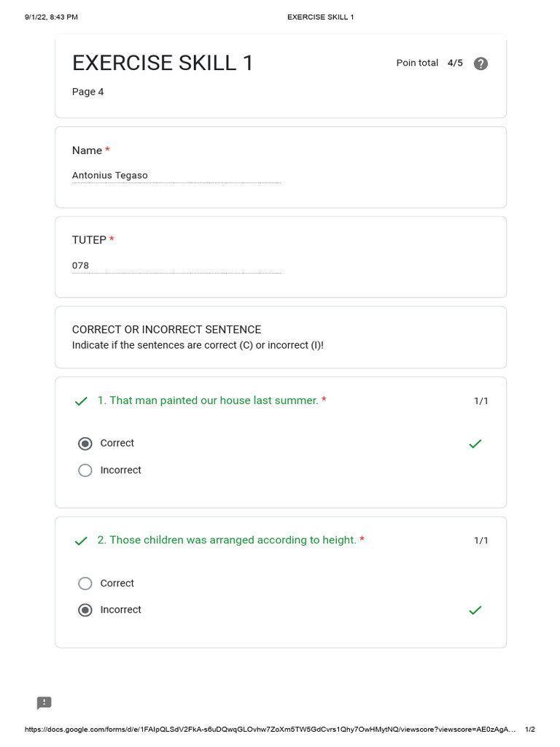This screenshot has width=560, height=747.
Task: Click the CORRECT OR INCORRECT SENTENCE heading
Action: (167, 329)
